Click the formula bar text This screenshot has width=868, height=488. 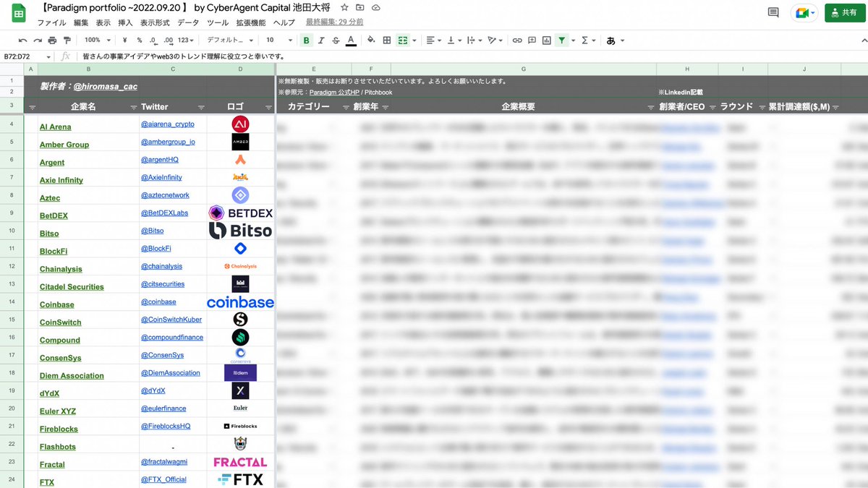coord(183,56)
